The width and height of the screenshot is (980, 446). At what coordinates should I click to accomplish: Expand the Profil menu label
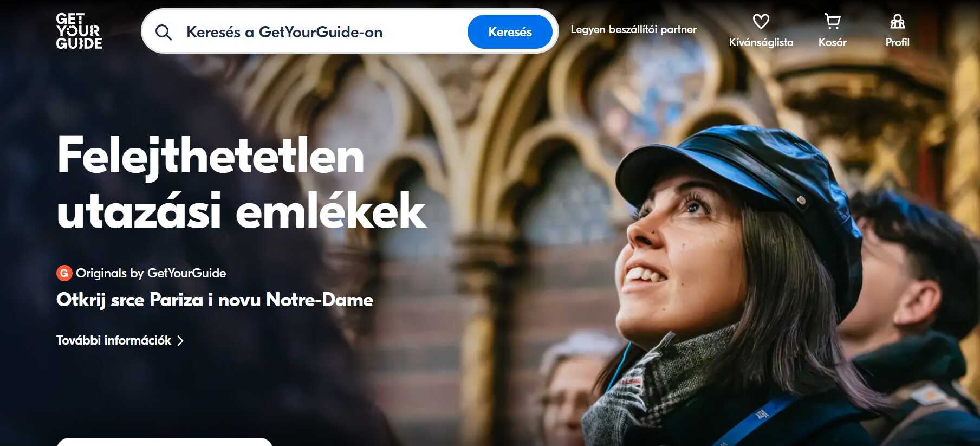coord(897,42)
